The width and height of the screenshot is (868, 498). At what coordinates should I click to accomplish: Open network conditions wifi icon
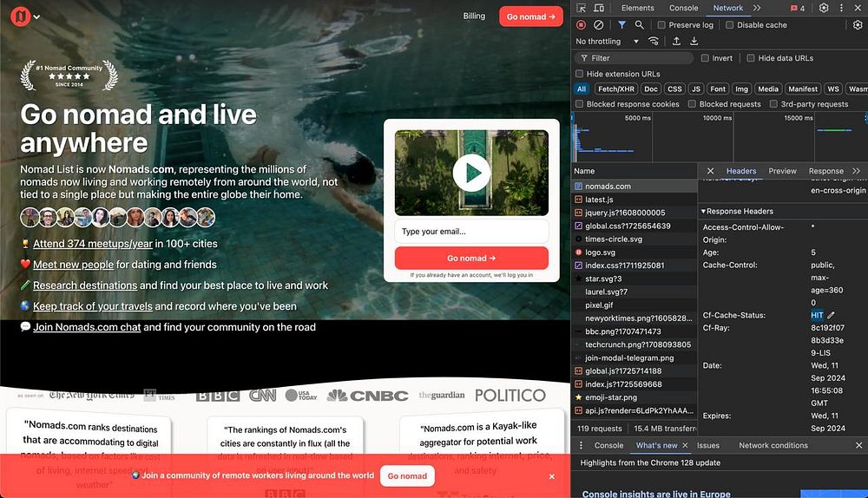[654, 42]
